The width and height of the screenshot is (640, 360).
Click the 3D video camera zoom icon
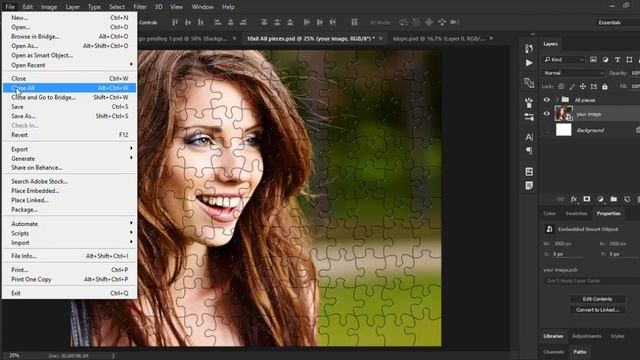[x=455, y=22]
